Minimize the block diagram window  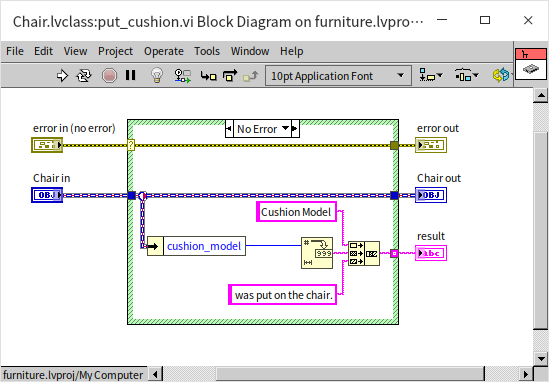point(442,20)
